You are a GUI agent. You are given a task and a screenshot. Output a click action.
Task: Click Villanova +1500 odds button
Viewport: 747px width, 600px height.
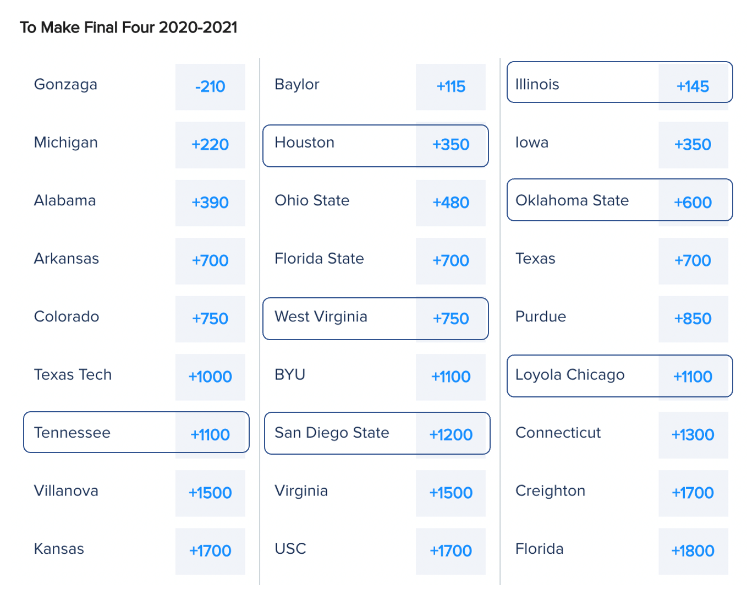(x=210, y=493)
